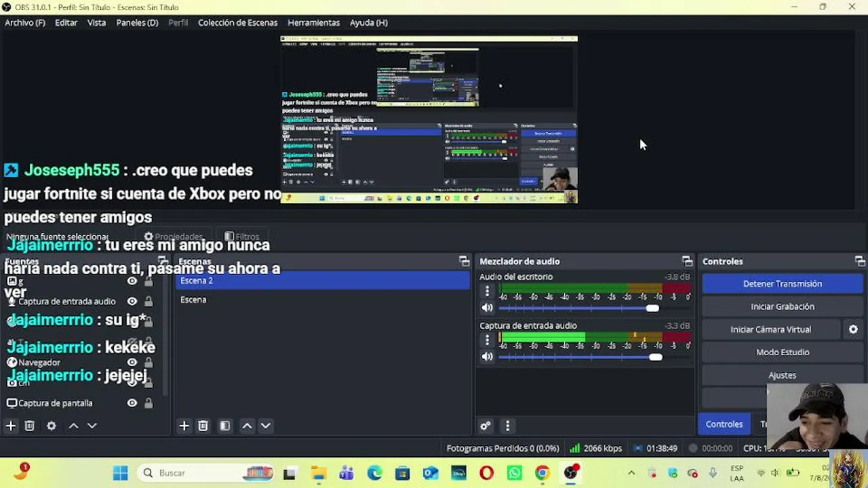Mute Captura de entrada audio in mixer
868x488 pixels.
point(487,357)
